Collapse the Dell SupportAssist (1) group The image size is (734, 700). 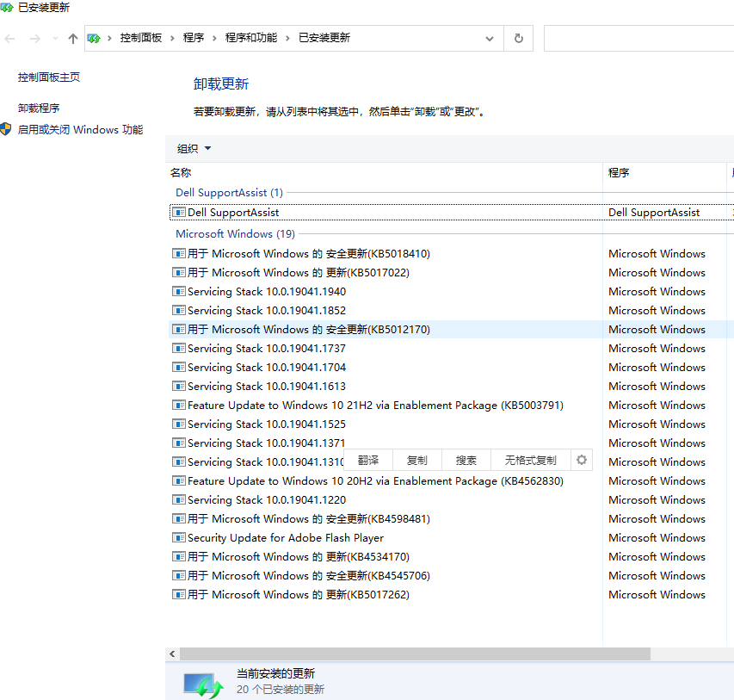click(x=230, y=193)
